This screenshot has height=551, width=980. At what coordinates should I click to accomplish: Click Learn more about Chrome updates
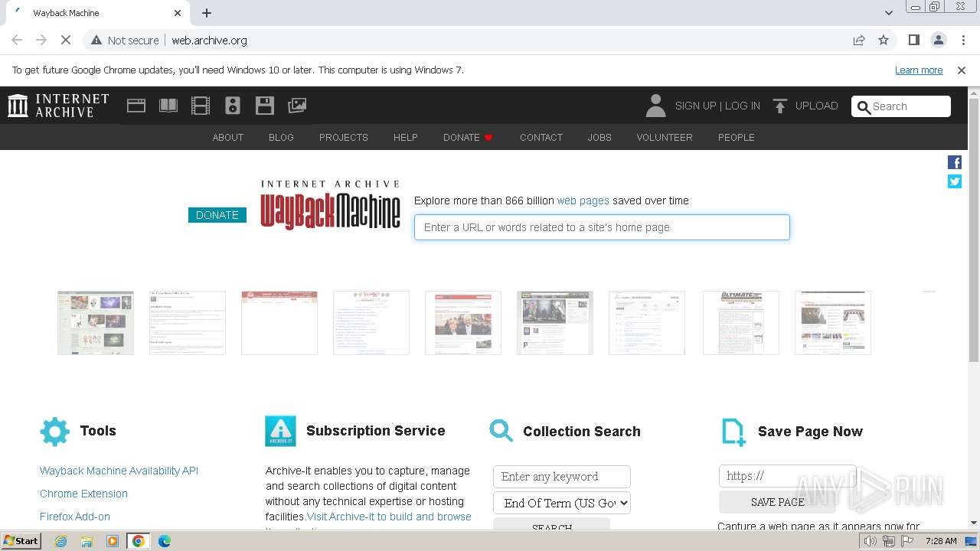click(919, 70)
